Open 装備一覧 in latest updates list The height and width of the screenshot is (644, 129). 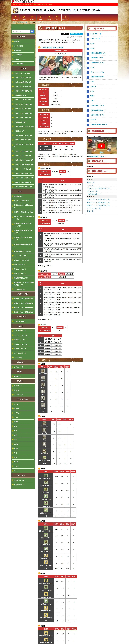[x=90, y=211]
